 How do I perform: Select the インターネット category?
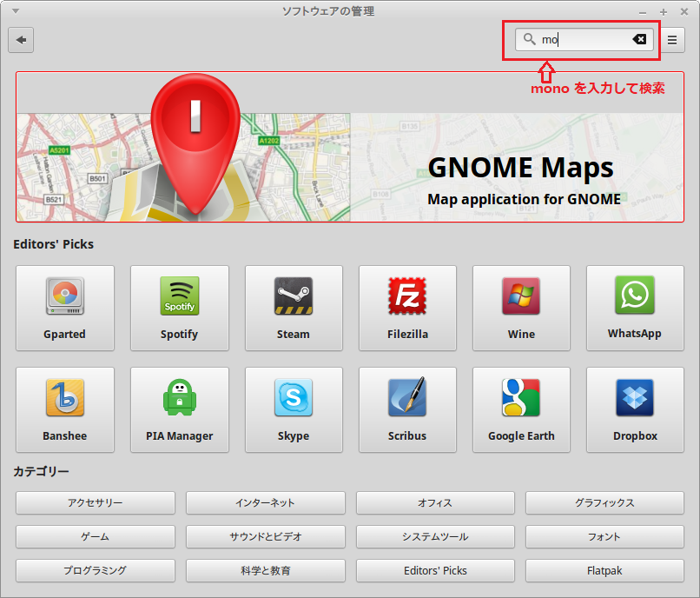[x=265, y=502]
